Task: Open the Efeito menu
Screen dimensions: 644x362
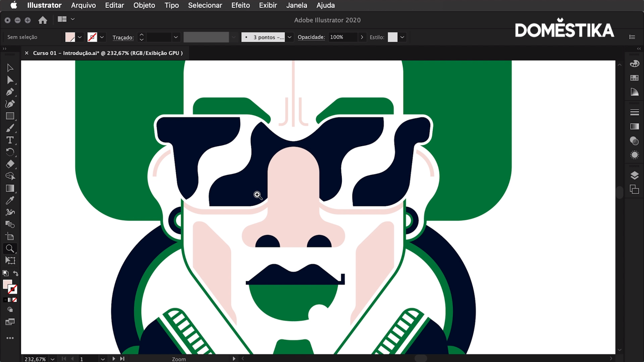Action: click(240, 5)
